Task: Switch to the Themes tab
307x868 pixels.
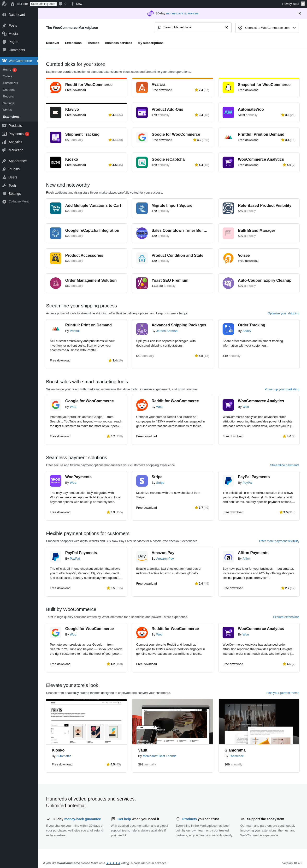Action: pos(93,43)
